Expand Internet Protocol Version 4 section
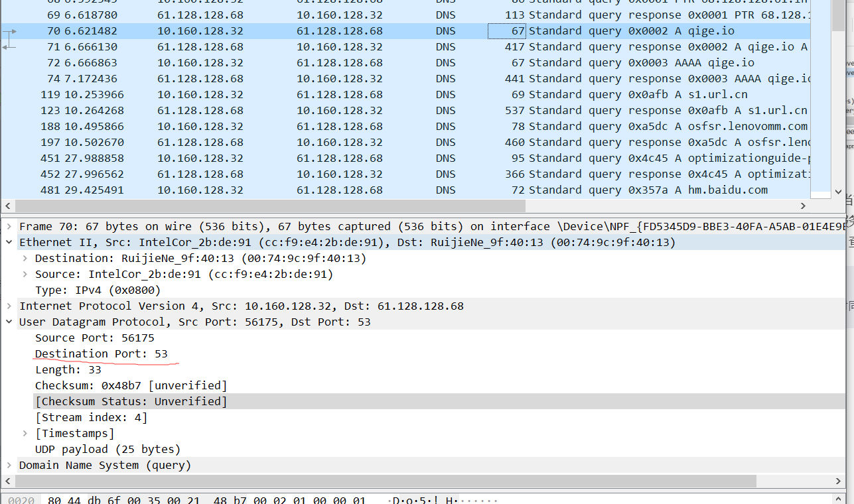The height and width of the screenshot is (504, 854). click(9, 306)
